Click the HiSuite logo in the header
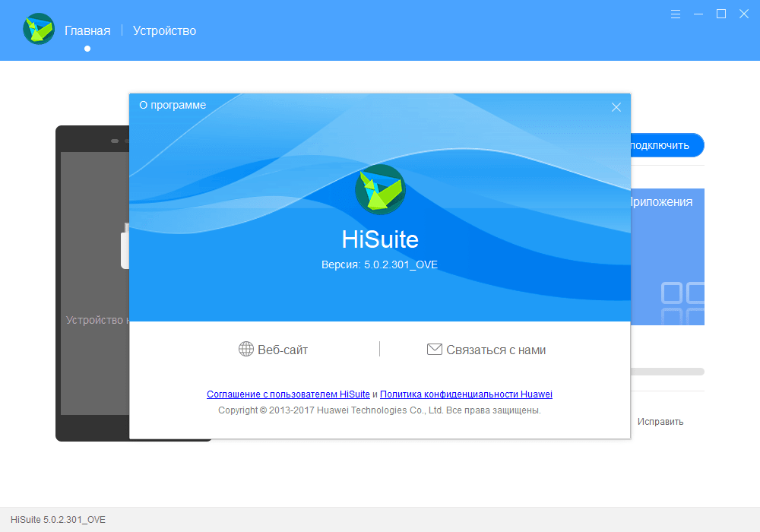This screenshot has width=760, height=532. tap(39, 30)
